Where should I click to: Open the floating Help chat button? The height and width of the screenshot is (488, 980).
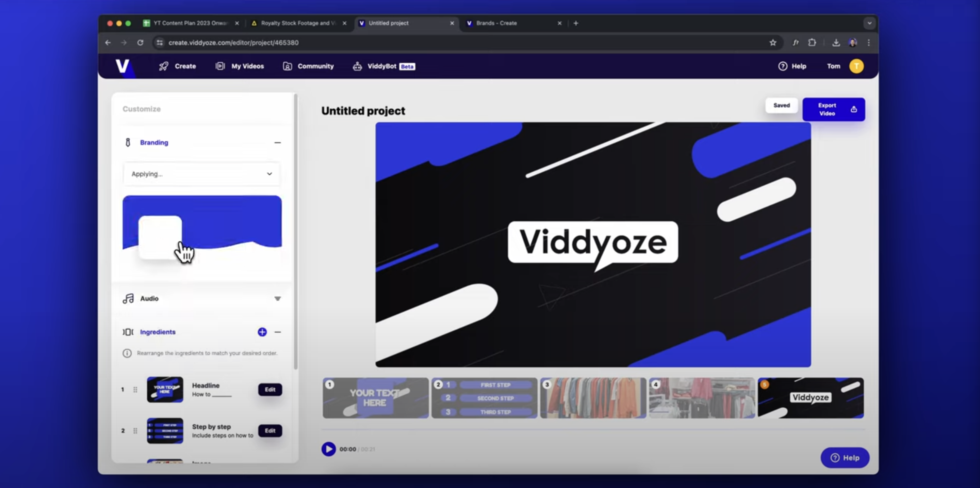click(845, 458)
